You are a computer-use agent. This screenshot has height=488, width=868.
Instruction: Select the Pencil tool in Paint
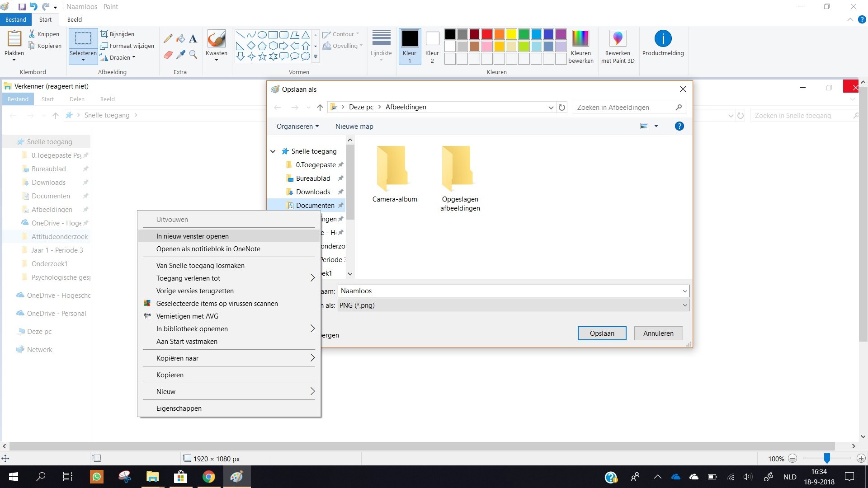(168, 39)
